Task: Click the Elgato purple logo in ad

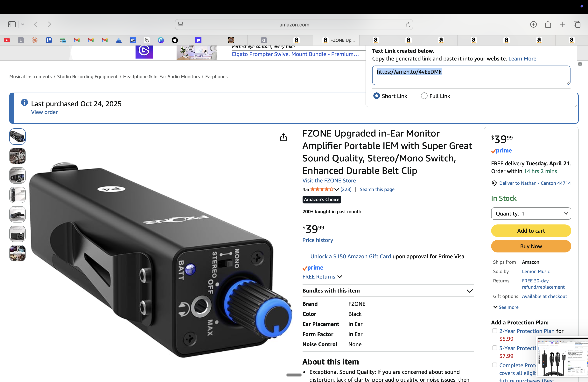Action: [144, 52]
